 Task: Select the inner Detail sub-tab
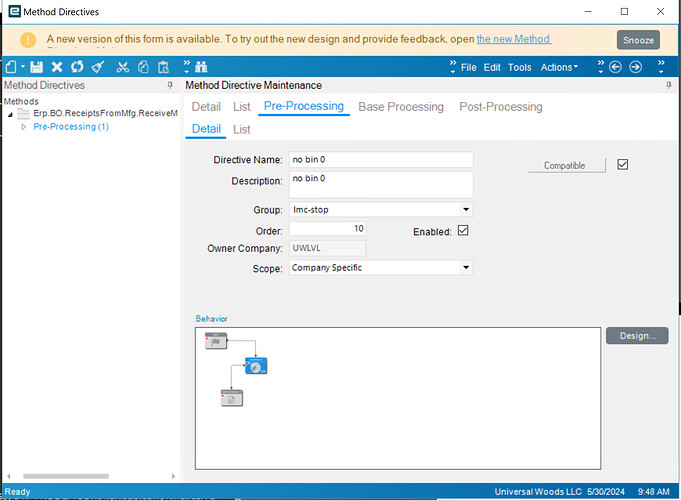(x=206, y=129)
